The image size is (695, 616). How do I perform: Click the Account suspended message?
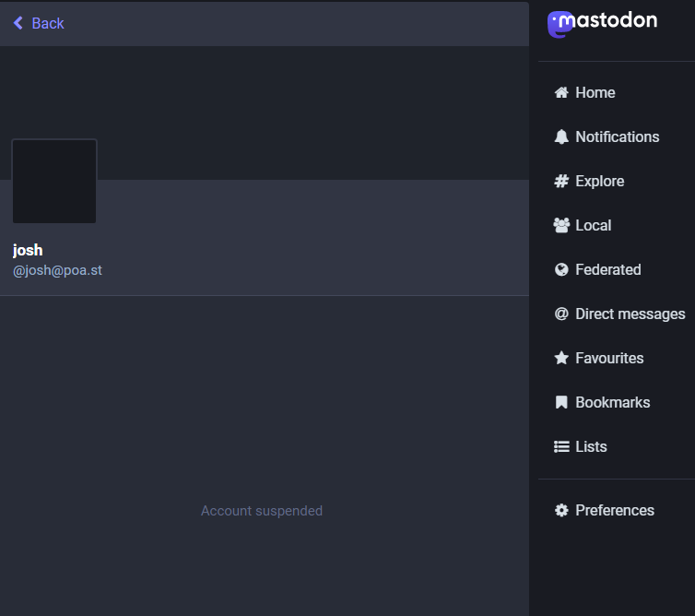[262, 511]
